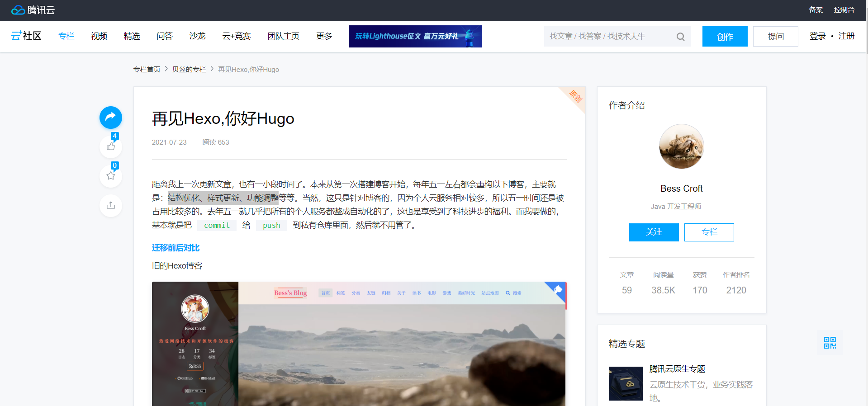Open the 腾讯云原生专题 title link

coord(678,369)
